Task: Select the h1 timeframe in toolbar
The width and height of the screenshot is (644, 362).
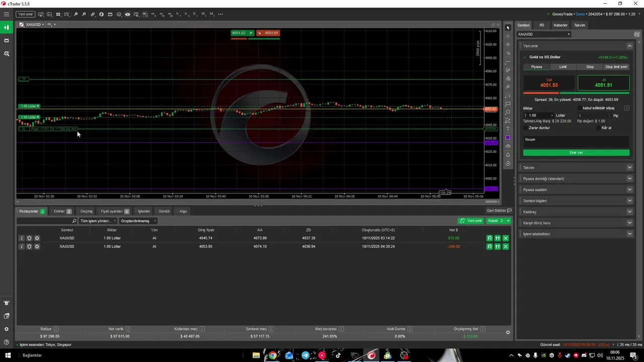Action: coord(179,14)
